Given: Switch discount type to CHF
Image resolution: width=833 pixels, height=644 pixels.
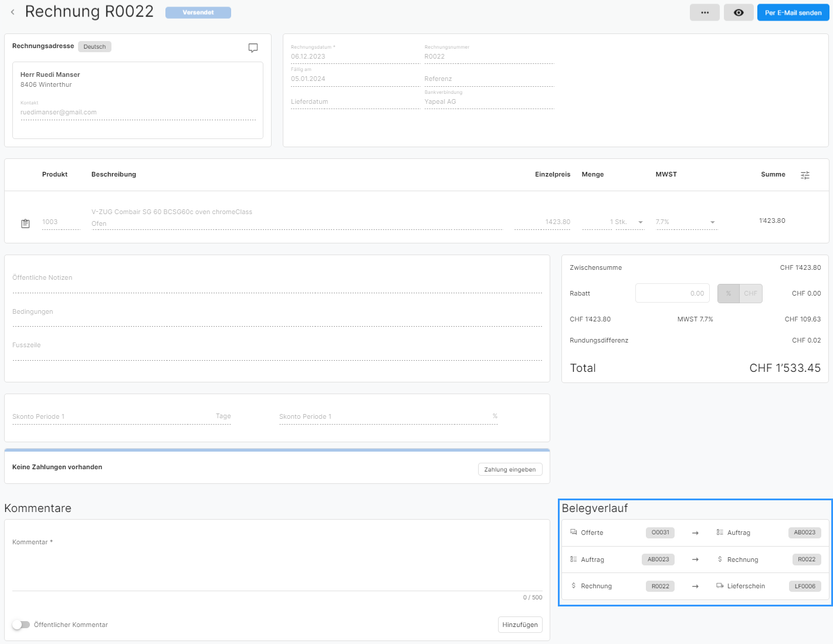Looking at the screenshot, I should (750, 293).
